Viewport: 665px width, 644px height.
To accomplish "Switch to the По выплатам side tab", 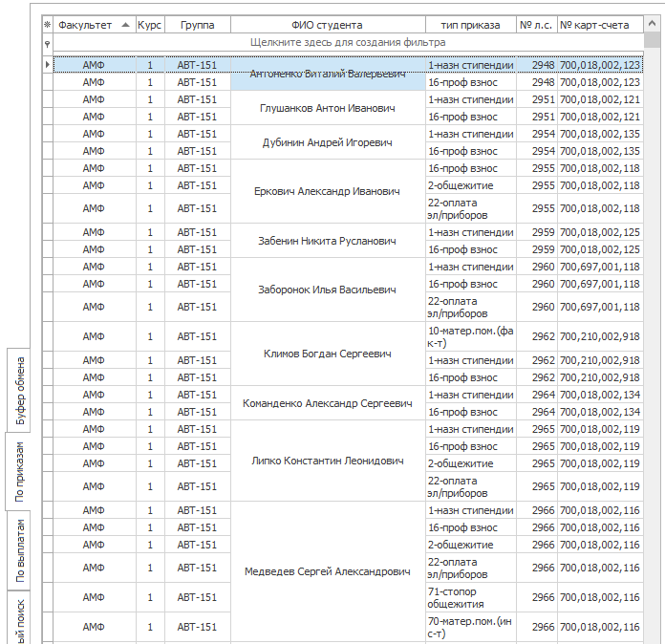I will pos(20,550).
